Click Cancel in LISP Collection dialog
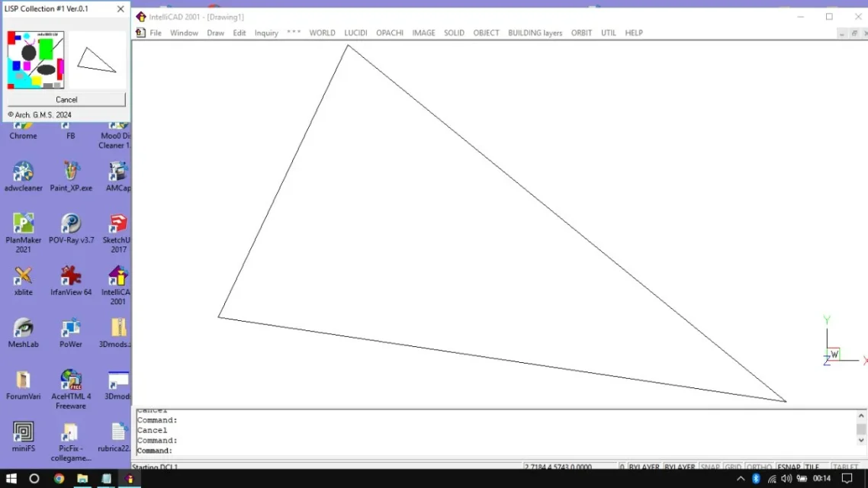Image resolution: width=868 pixels, height=488 pixels. pyautogui.click(x=66, y=100)
